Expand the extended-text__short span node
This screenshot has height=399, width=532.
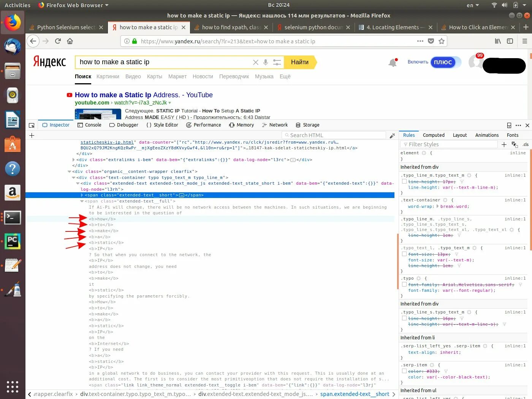pos(82,195)
